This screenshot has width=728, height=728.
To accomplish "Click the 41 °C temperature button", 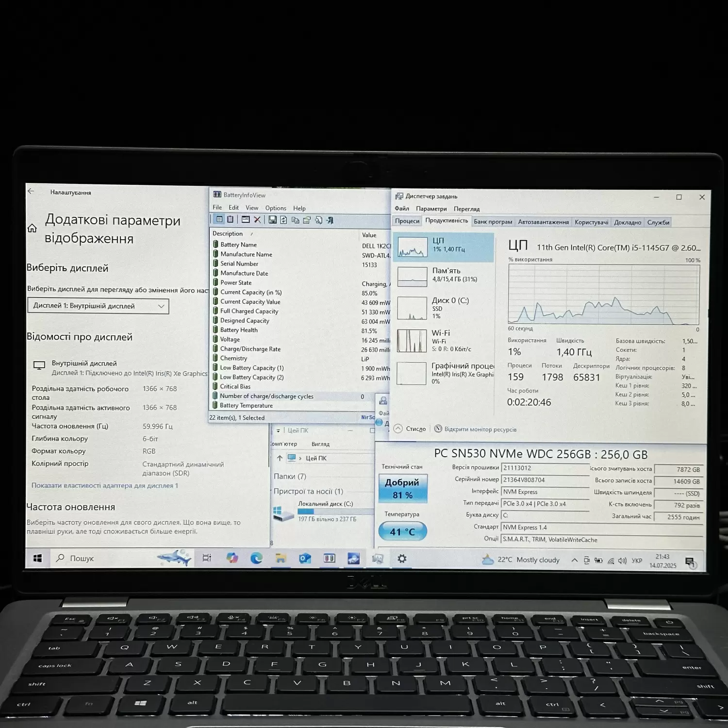I will [402, 531].
